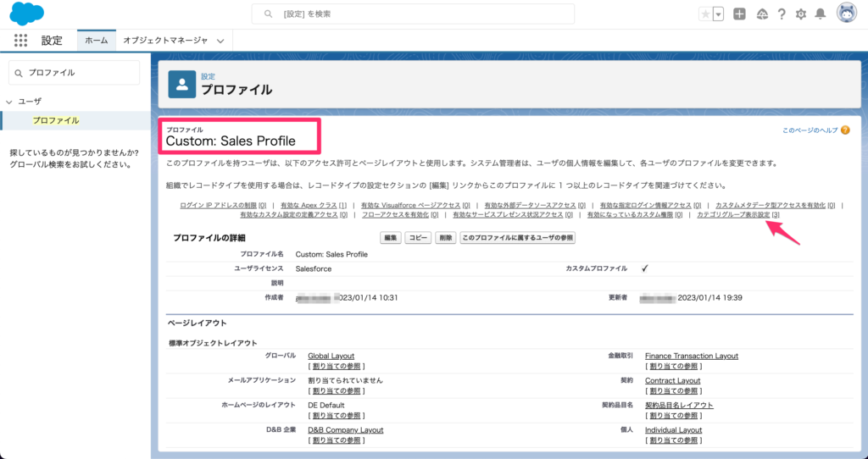Open the Individual Layout link
Image resolution: width=868 pixels, height=459 pixels.
tap(673, 429)
